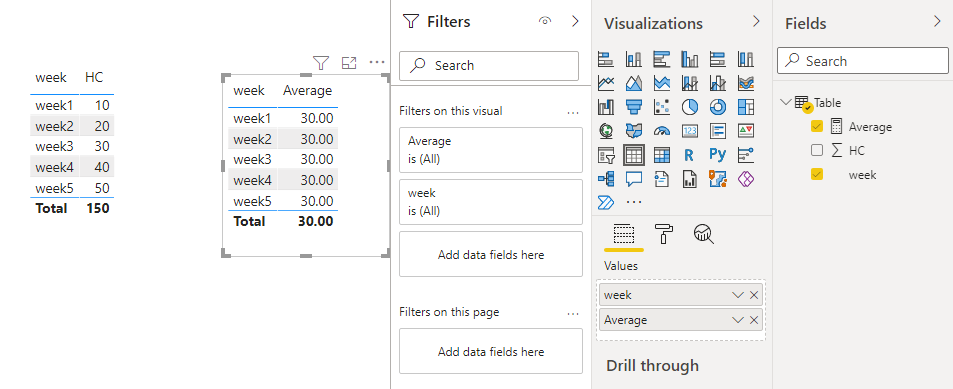Toggle the Filters pane eye icon

(545, 21)
